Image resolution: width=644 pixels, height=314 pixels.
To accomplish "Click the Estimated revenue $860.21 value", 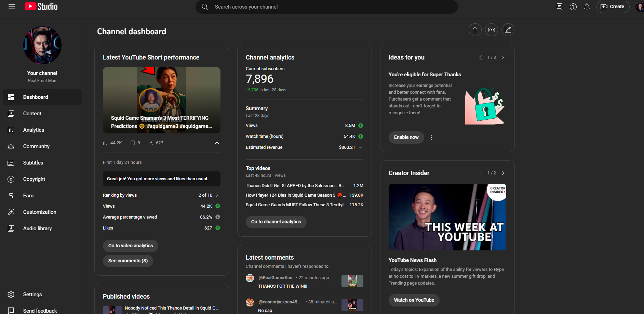I will click(347, 147).
